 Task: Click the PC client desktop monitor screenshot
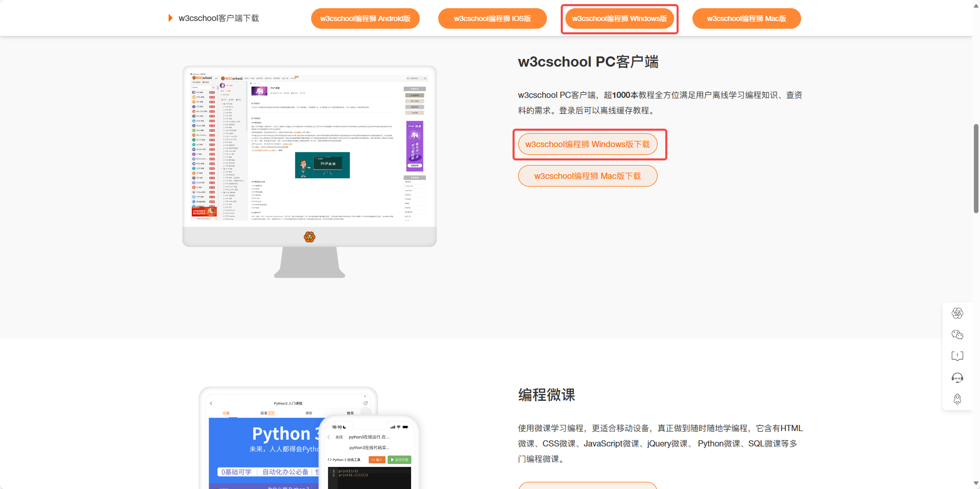pyautogui.click(x=310, y=172)
